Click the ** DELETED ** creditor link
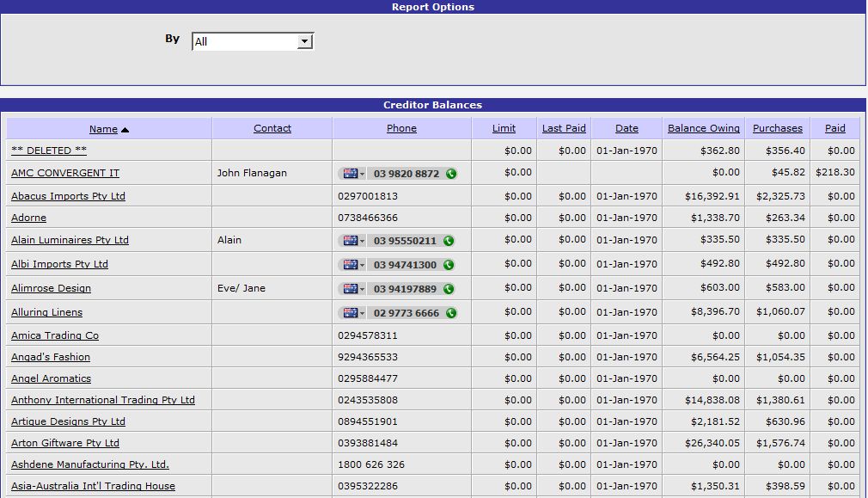Image resolution: width=868 pixels, height=498 pixels. [x=49, y=151]
